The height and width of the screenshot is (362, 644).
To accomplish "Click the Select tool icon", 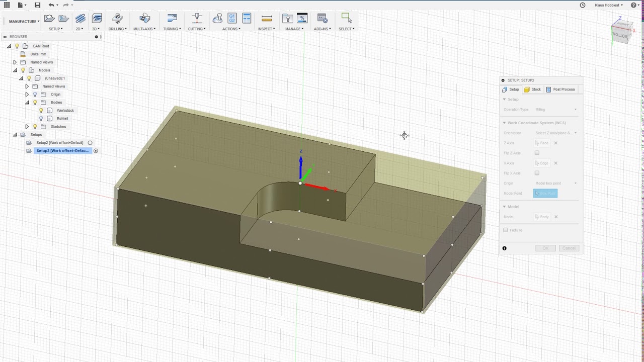I will tap(346, 18).
